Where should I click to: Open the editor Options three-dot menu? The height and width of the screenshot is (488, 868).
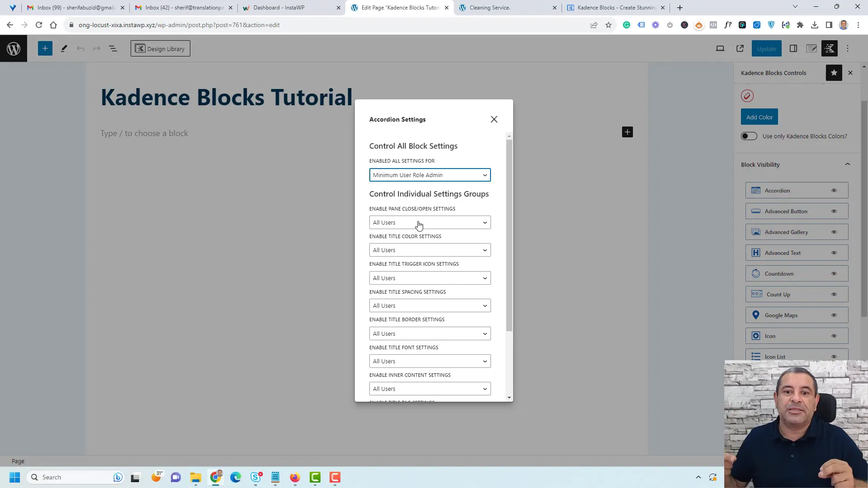tap(848, 48)
